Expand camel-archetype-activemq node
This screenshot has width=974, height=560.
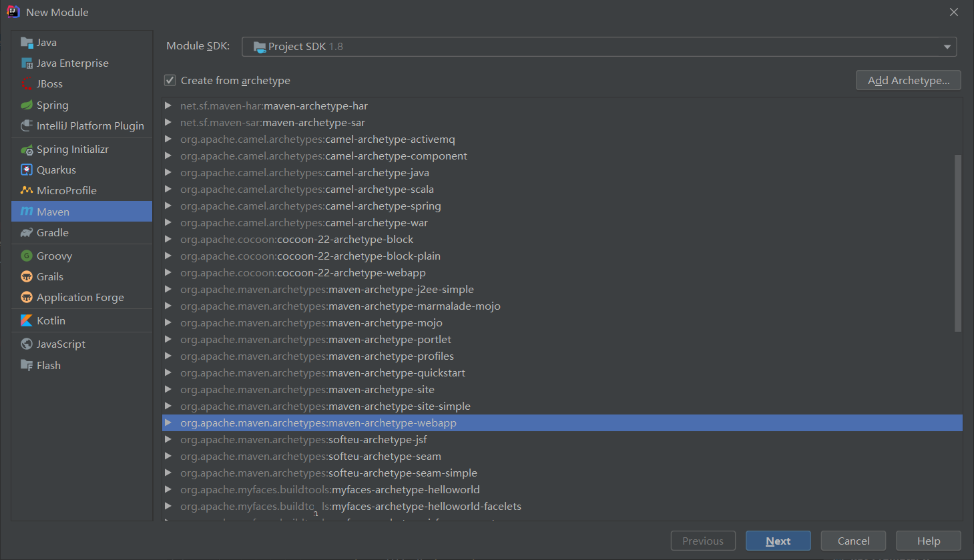168,139
